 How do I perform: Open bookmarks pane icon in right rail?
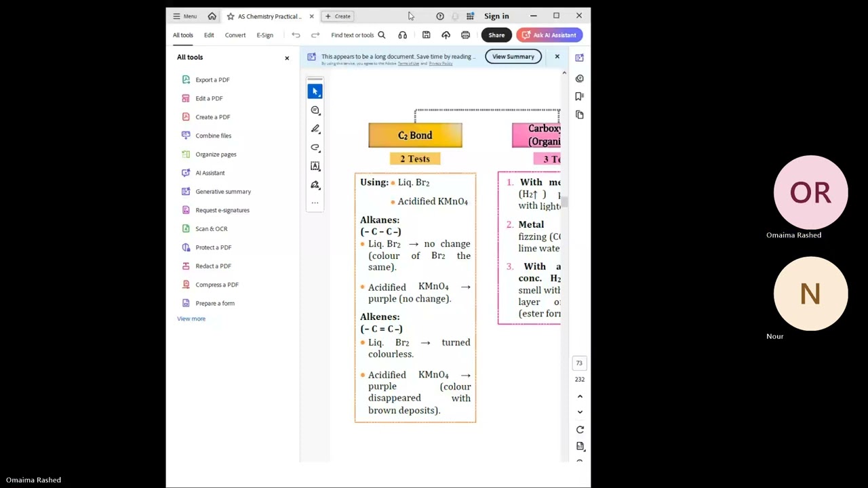pyautogui.click(x=580, y=97)
